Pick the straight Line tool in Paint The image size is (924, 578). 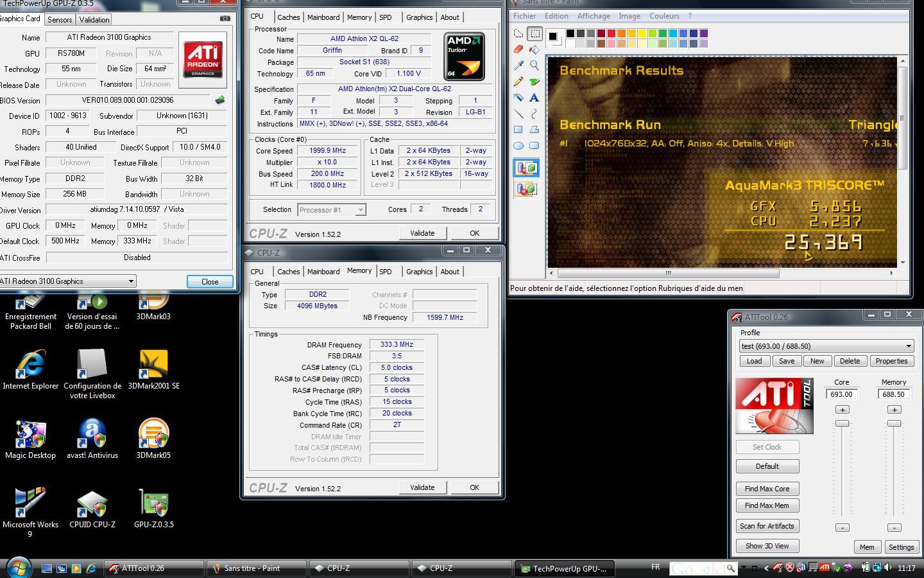point(518,114)
